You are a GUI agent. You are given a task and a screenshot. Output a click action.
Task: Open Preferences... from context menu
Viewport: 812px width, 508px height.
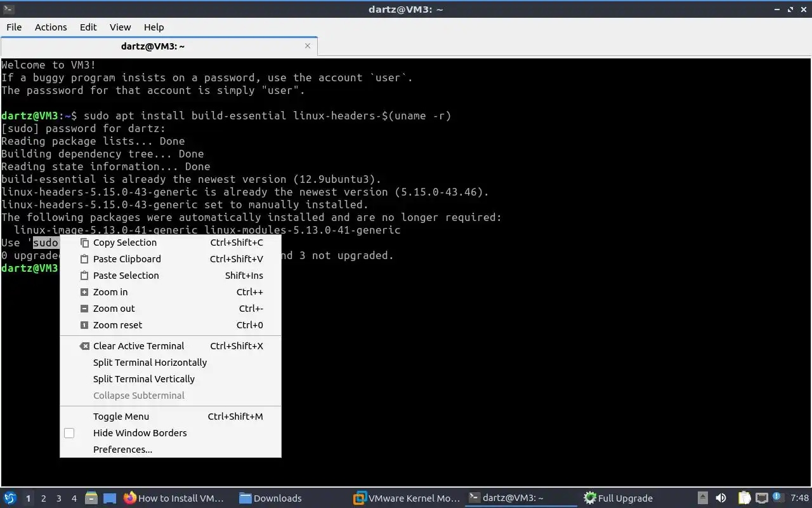170,450
